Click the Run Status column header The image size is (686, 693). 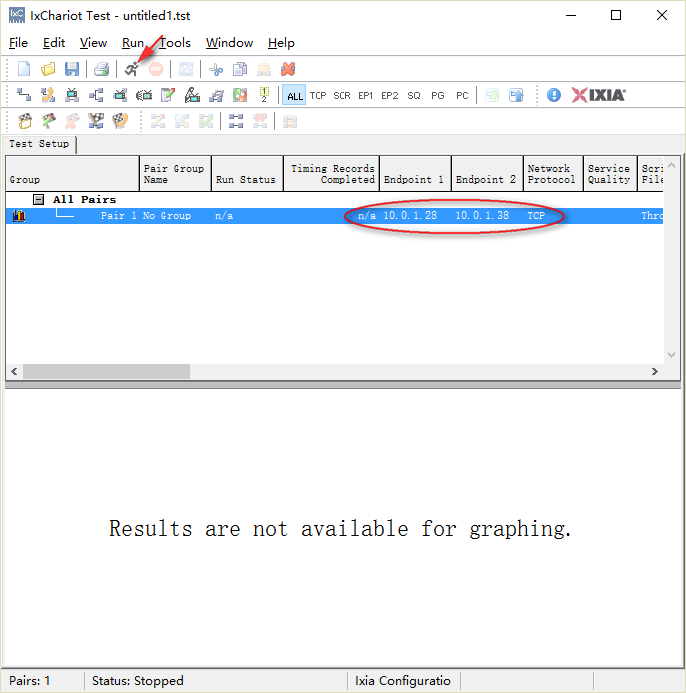247,173
